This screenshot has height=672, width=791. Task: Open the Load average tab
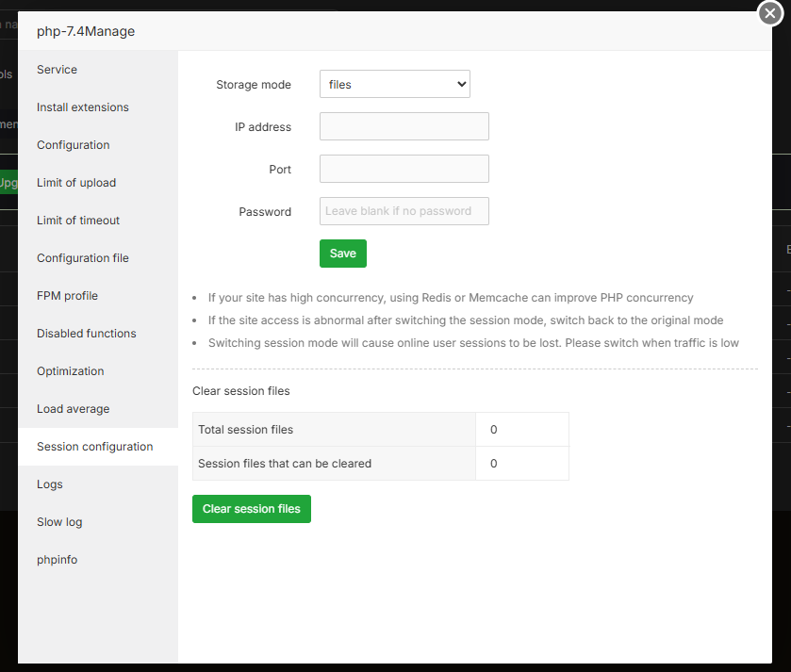(x=74, y=409)
